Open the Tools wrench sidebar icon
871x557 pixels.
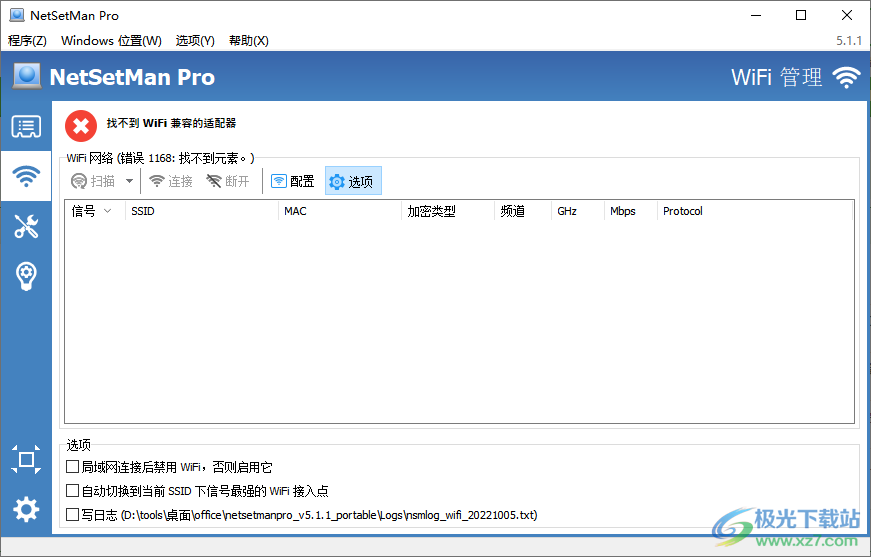26,226
